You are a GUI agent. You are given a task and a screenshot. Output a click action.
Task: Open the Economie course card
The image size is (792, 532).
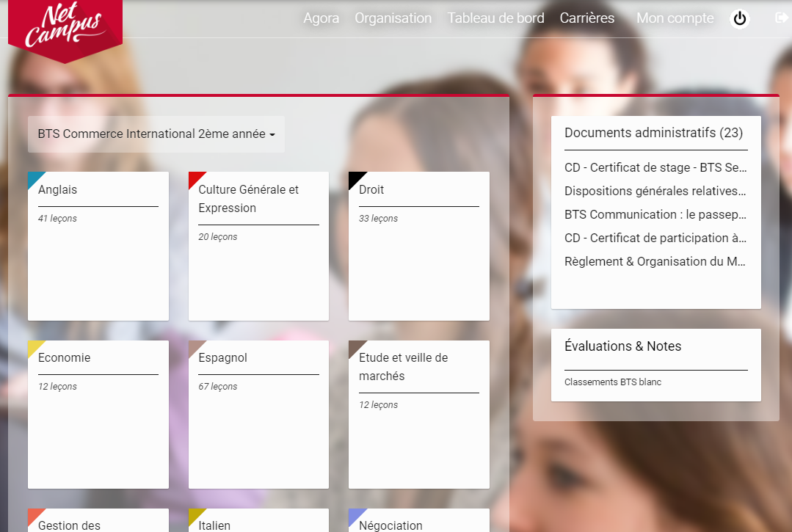tap(98, 415)
